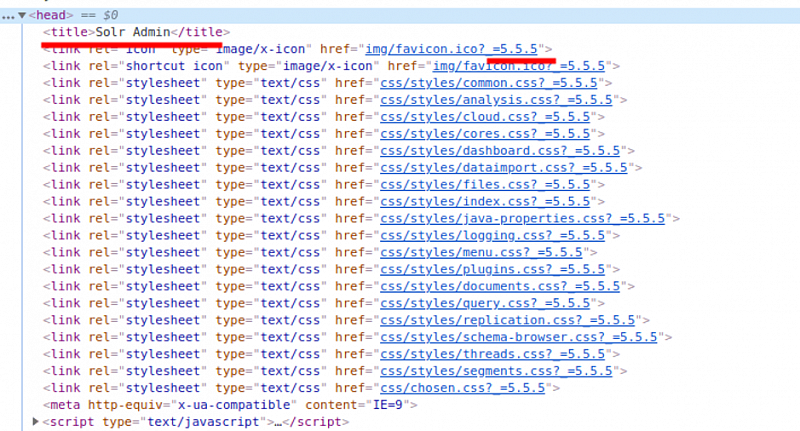The height and width of the screenshot is (431, 800).
Task: Open the analysis.css stylesheet link
Action: (x=496, y=99)
